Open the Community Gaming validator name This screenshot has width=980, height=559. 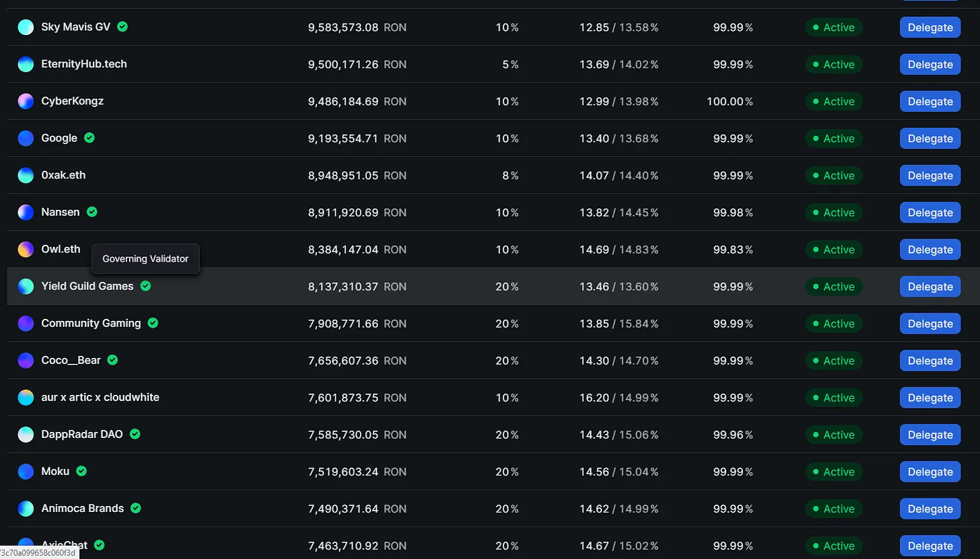[91, 323]
